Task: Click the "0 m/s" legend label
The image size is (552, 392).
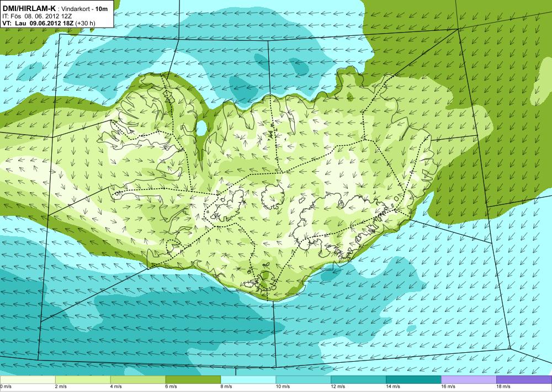Action: point(6,386)
